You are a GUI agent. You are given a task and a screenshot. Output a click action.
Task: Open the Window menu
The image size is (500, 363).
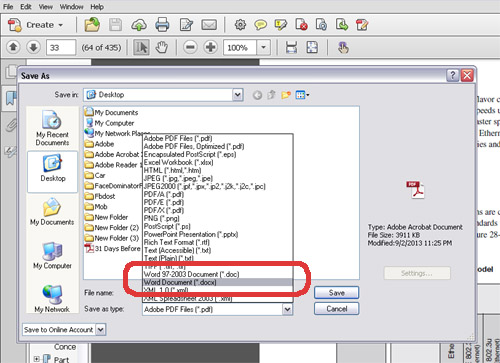click(x=71, y=7)
